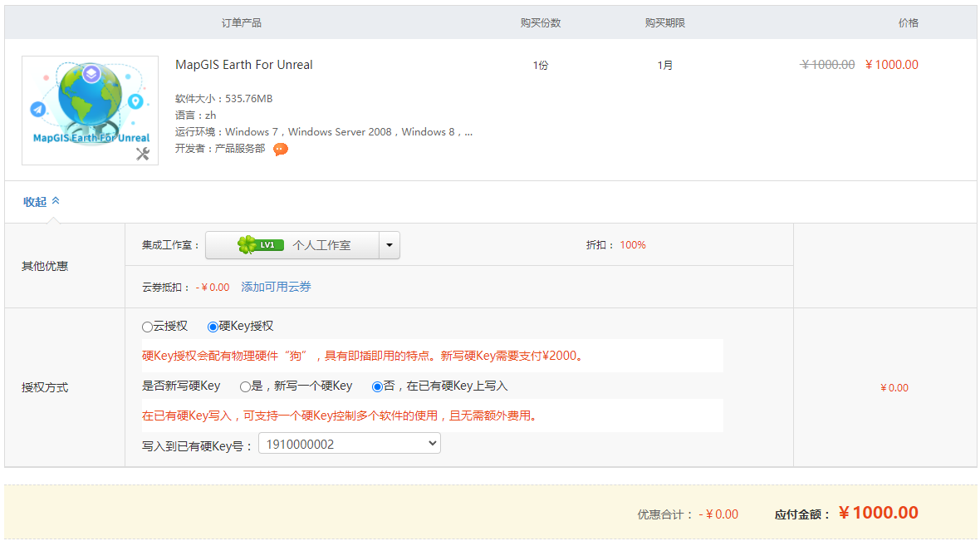Click the 优惠合计 -￥0.00 total

(718, 514)
